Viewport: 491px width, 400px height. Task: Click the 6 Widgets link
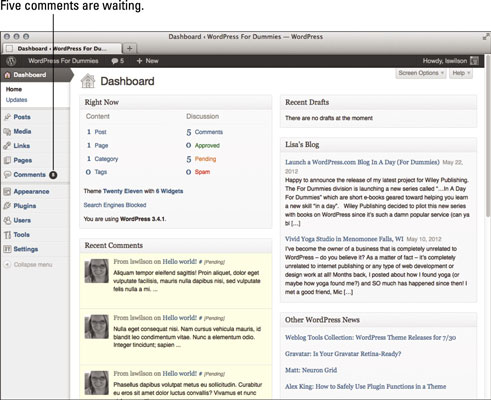tap(170, 191)
